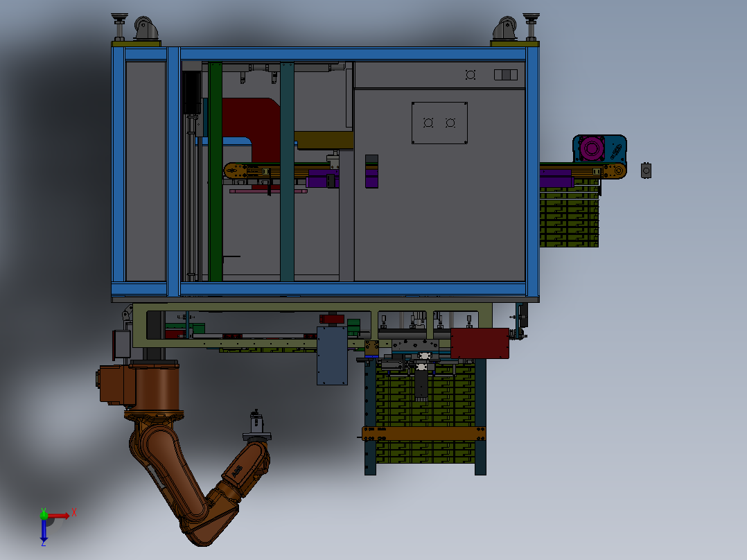Screen dimensions: 747x560
Task: Select the black motor at top-left interior
Action: click(x=192, y=91)
